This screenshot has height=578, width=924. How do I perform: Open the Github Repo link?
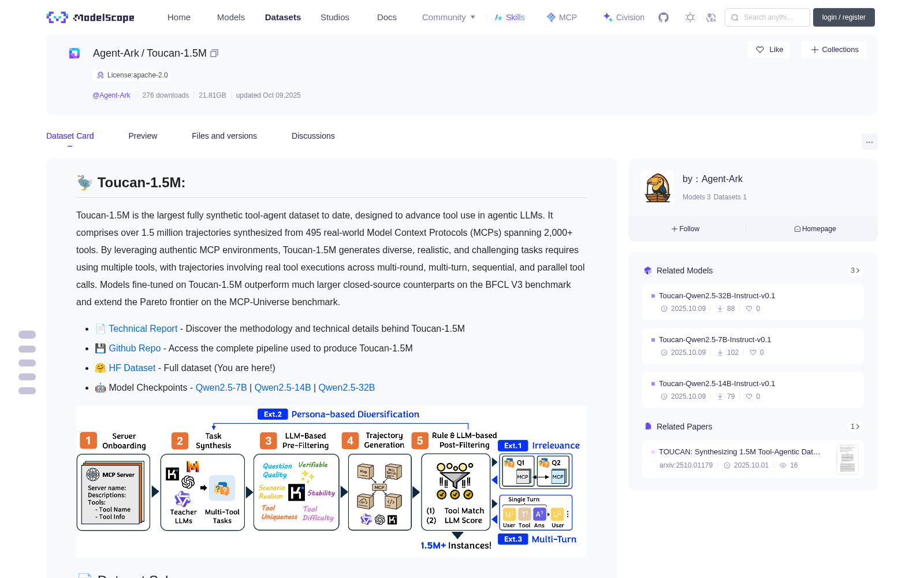pyautogui.click(x=135, y=348)
